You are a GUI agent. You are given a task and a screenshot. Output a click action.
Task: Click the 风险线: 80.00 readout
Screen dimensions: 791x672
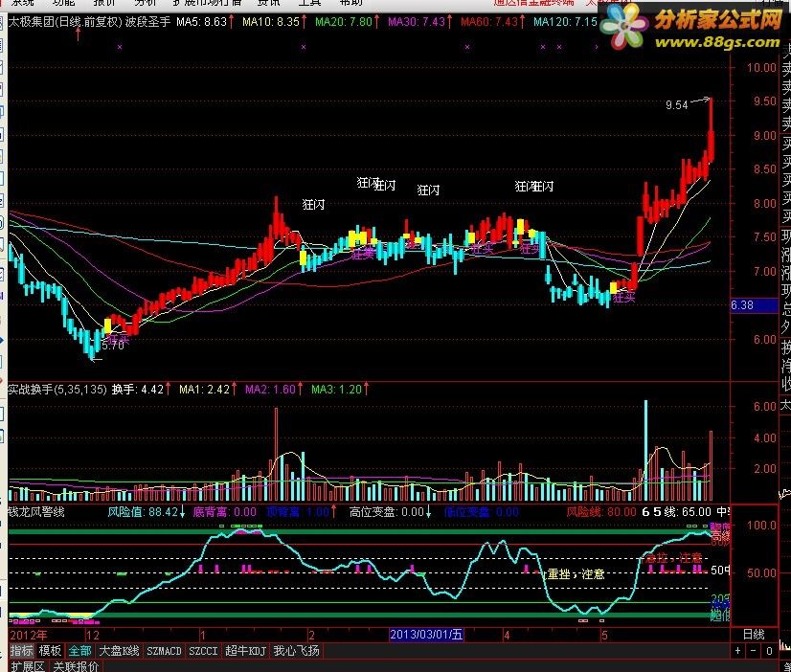pyautogui.click(x=600, y=512)
